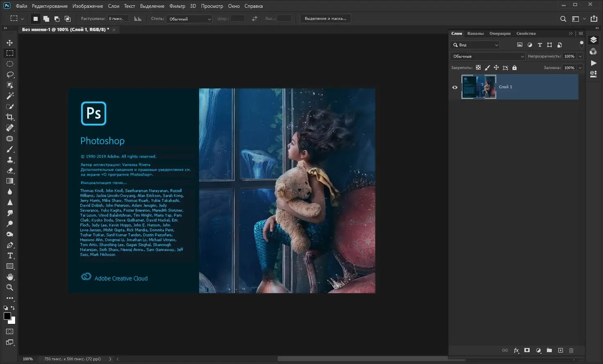The image size is (603, 364).
Task: Hide Слой 1 using eye icon
Action: pyautogui.click(x=455, y=87)
